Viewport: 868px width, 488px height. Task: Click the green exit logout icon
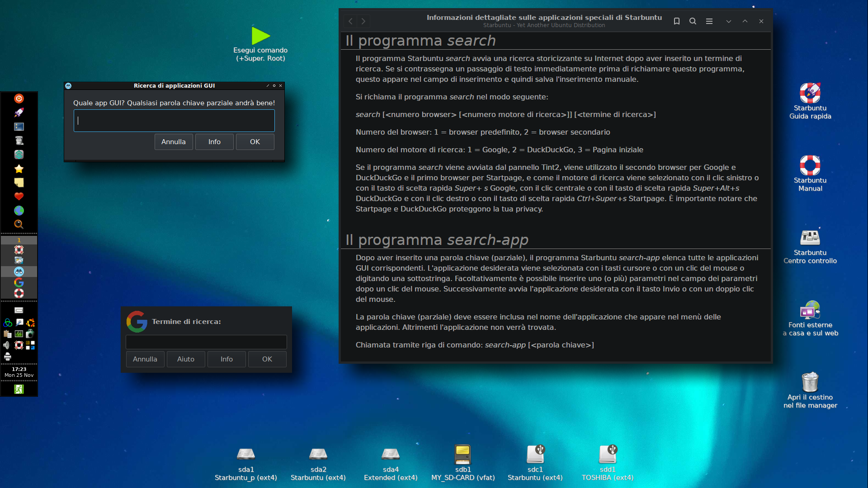19,389
